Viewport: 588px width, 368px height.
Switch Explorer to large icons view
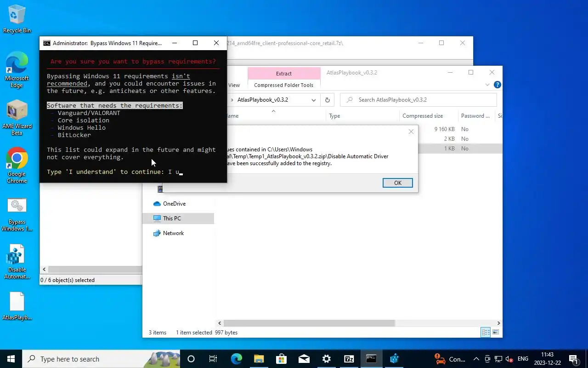coord(496,332)
